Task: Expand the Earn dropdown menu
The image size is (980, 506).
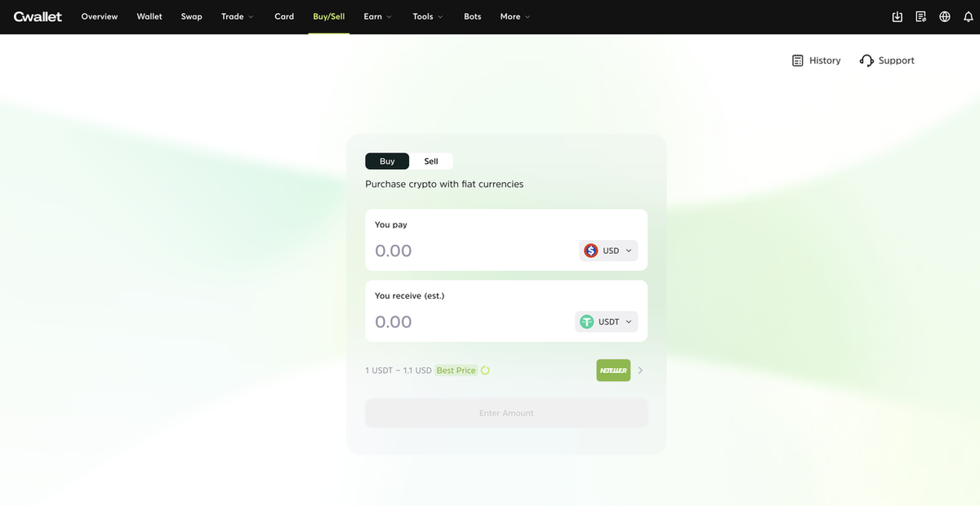Action: (x=378, y=16)
